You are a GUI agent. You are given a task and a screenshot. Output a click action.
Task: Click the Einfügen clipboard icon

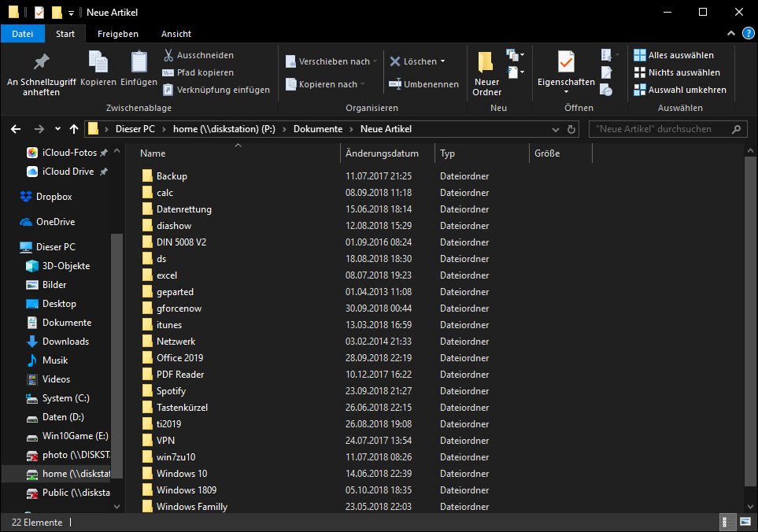[x=139, y=63]
